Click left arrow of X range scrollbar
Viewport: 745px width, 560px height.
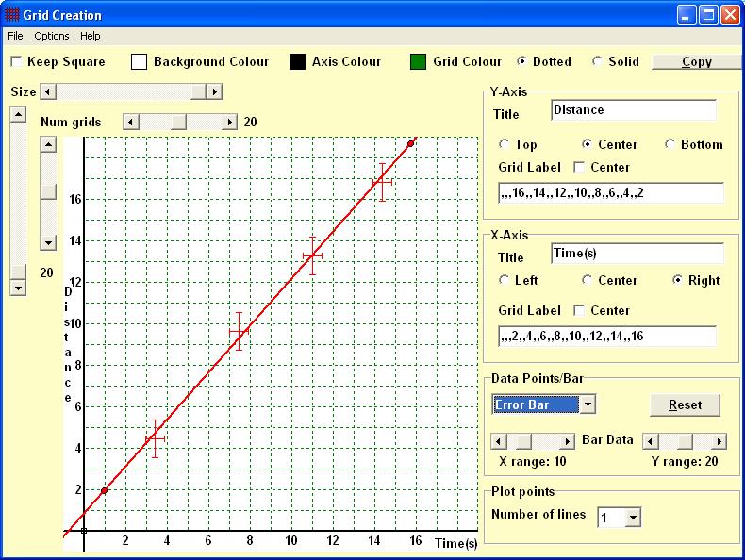click(498, 441)
